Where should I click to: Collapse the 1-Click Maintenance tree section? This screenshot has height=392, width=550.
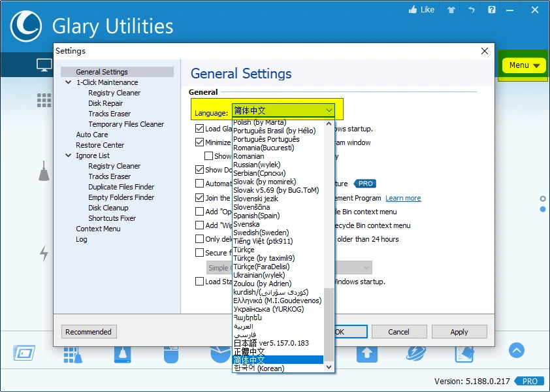69,82
